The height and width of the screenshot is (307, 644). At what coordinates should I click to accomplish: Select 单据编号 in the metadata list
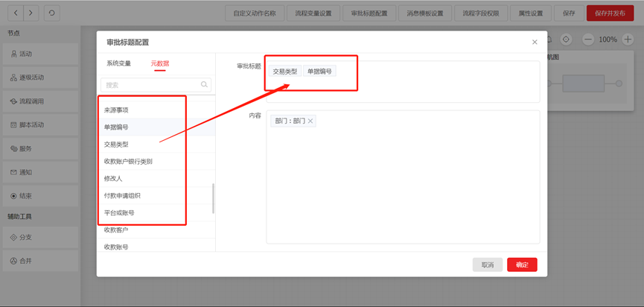[x=116, y=127]
